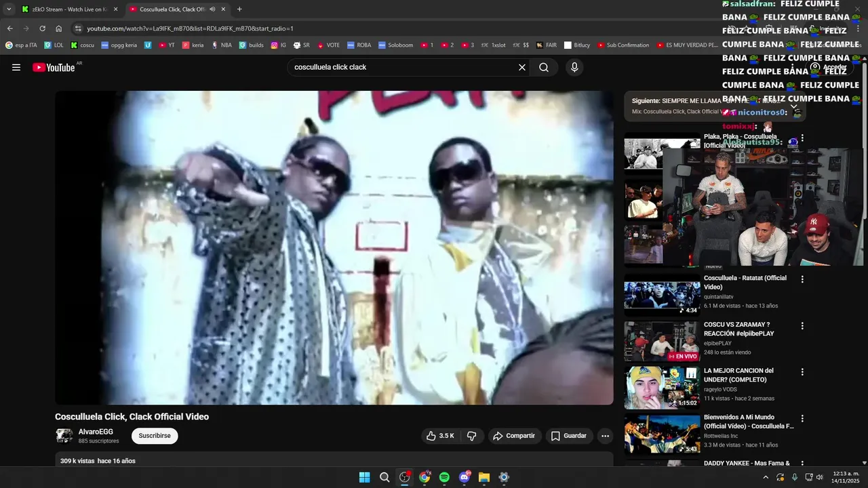Click the address bar URL

[x=190, y=28]
